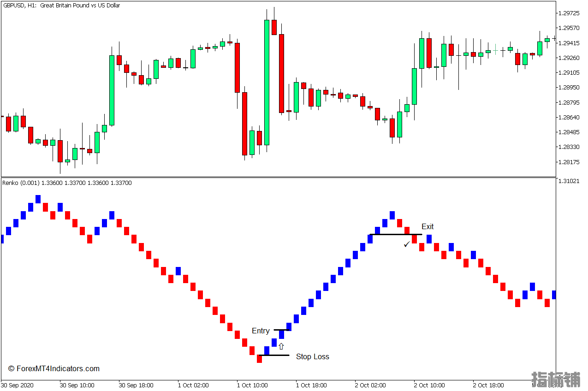588x391 pixels.
Task: Click the 2 Oct 02:00 time axis label
Action: tap(370, 385)
